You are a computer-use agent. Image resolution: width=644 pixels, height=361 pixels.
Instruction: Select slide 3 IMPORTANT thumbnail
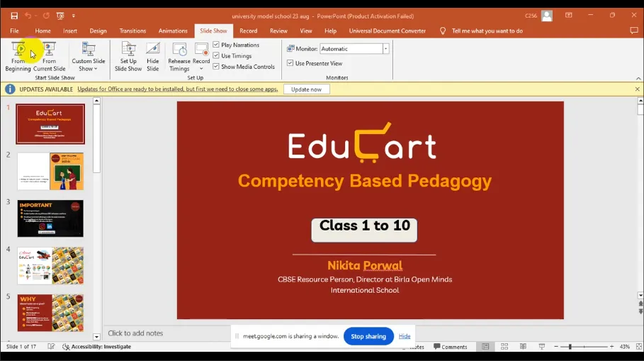click(50, 218)
